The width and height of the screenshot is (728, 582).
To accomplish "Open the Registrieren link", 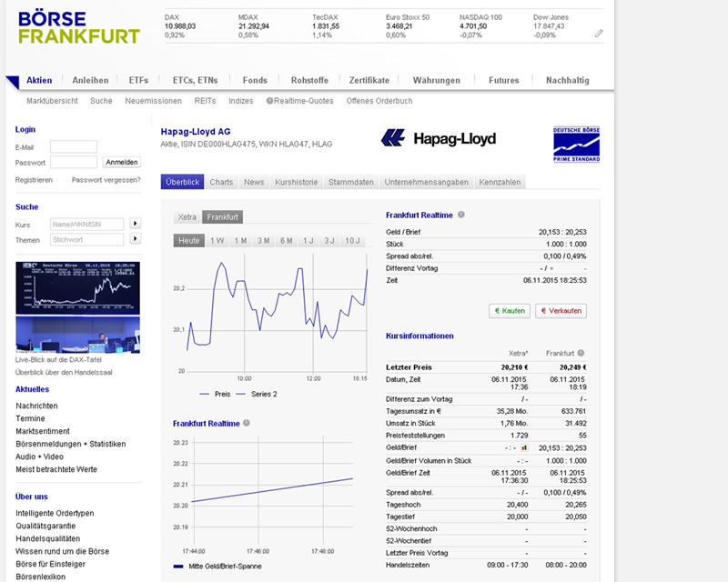I will tap(34, 180).
